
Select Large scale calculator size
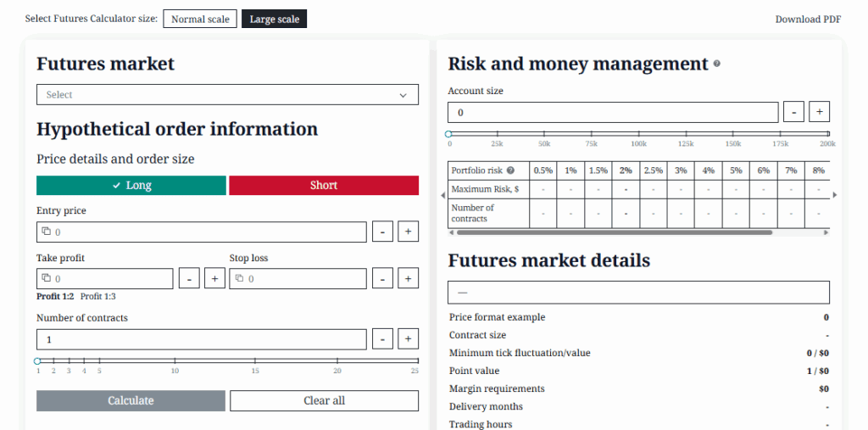pos(274,19)
